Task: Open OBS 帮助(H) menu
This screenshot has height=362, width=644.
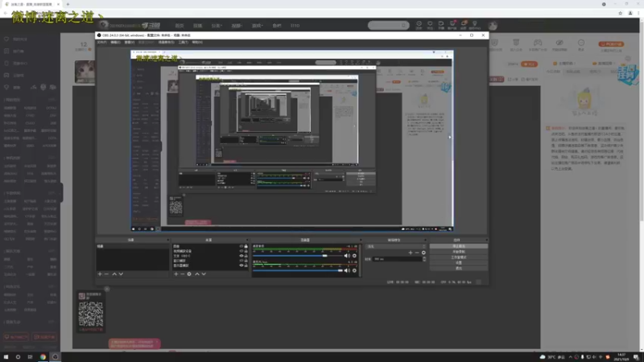Action: pyautogui.click(x=197, y=43)
